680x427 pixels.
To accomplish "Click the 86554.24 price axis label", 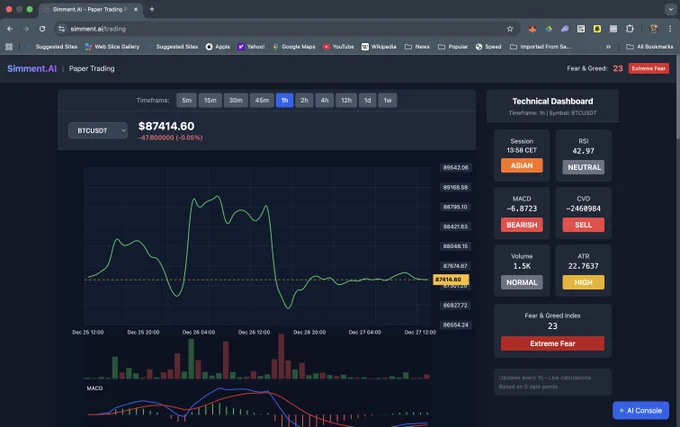I will [x=455, y=325].
